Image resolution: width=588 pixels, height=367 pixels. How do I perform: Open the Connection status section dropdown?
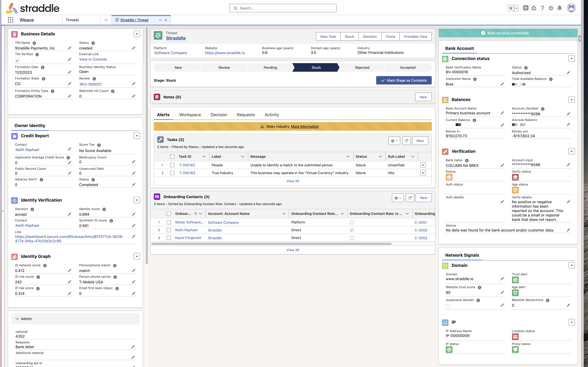pyautogui.click(x=572, y=59)
